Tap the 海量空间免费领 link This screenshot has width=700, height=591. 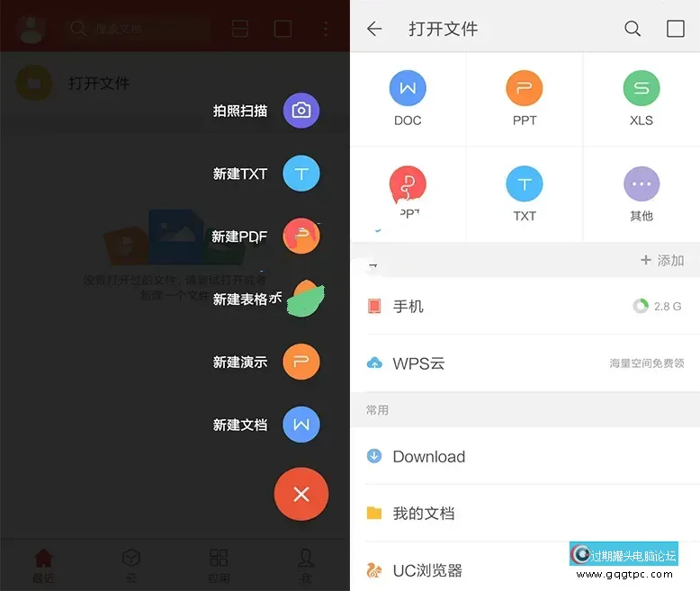point(647,363)
